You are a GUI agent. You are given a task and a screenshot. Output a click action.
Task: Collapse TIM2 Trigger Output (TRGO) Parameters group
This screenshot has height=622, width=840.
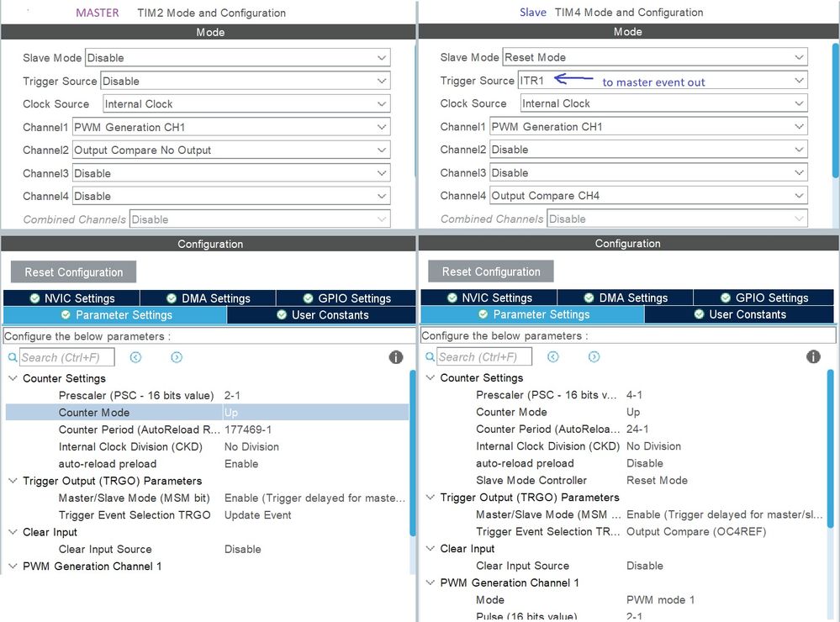13,481
